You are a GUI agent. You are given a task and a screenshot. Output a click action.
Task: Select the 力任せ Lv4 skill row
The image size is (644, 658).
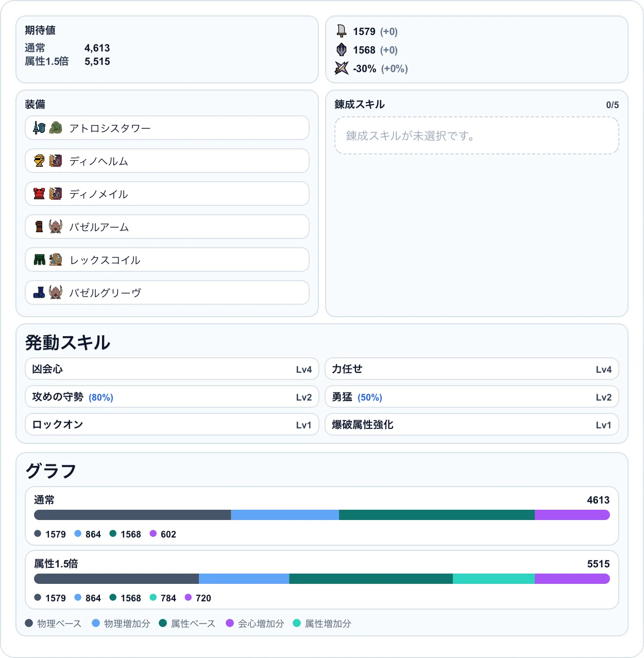click(472, 369)
